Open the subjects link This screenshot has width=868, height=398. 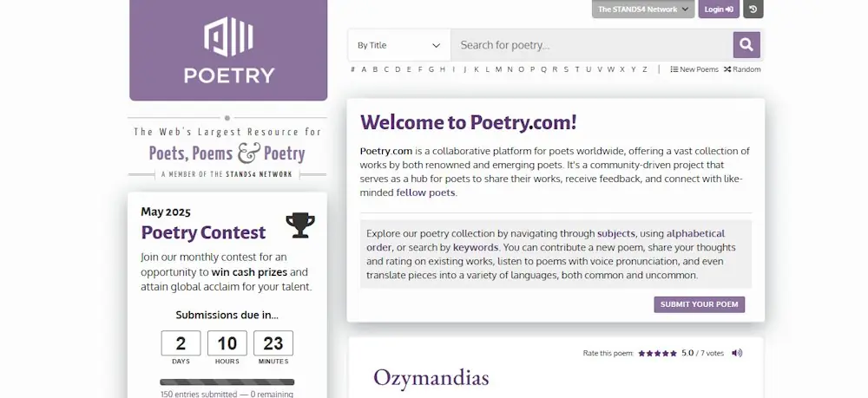tap(615, 233)
